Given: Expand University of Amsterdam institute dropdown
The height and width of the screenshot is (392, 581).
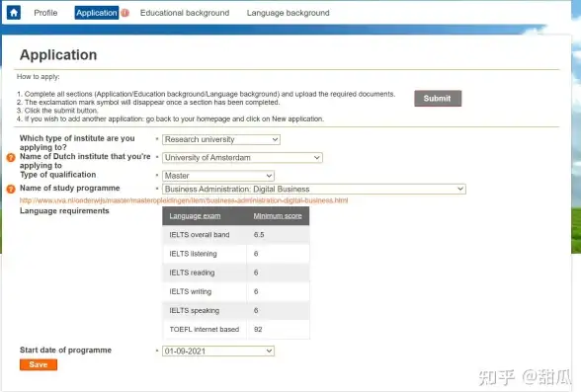Looking at the screenshot, I should pyautogui.click(x=242, y=158).
